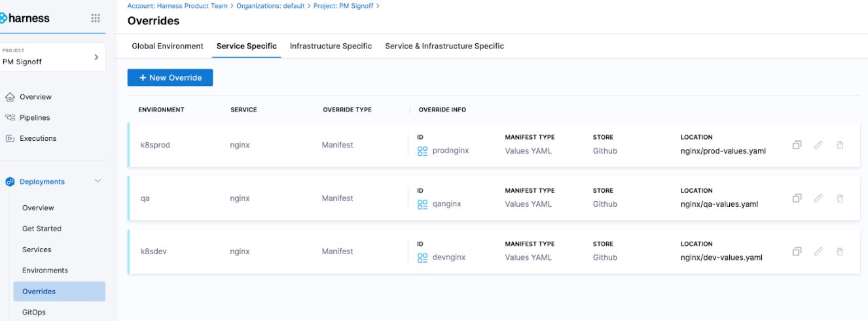
Task: Select the Infrastructure Specific tab
Action: point(331,47)
